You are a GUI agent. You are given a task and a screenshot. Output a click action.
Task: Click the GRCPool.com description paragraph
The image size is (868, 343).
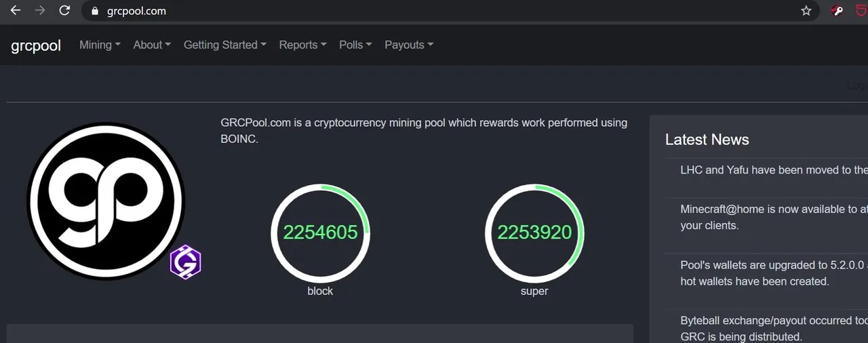(x=424, y=131)
